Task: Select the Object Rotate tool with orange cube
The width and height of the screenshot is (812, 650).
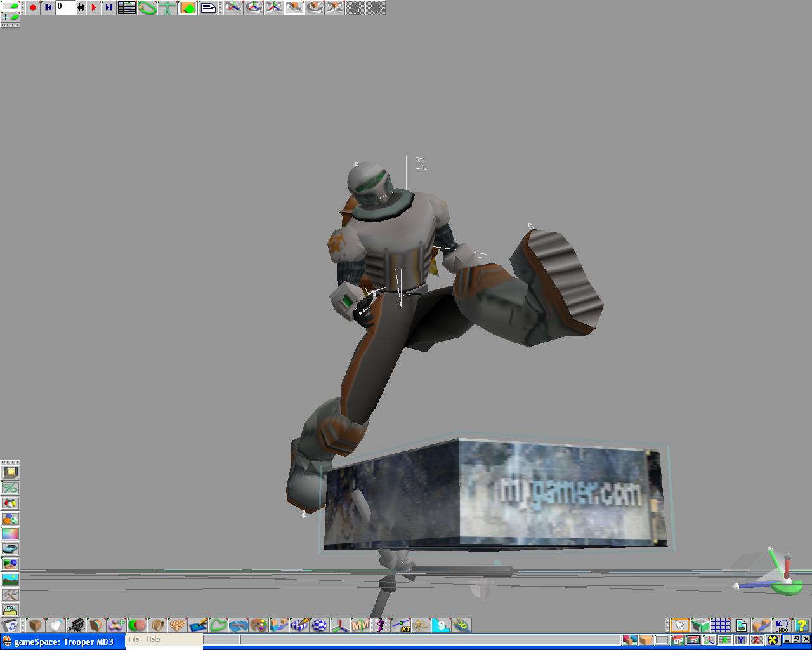Action: (315, 8)
